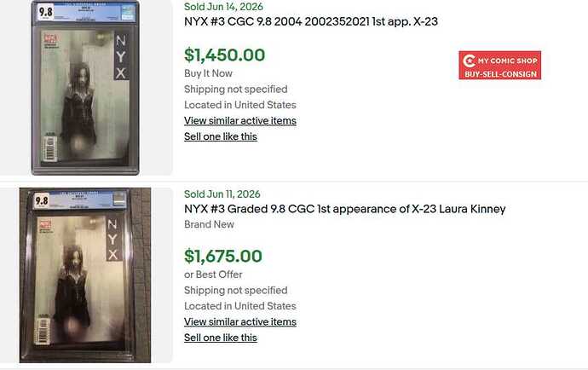Click Sell one like this under $1,450.00
Screen dimensions: 588x370
[x=221, y=136]
